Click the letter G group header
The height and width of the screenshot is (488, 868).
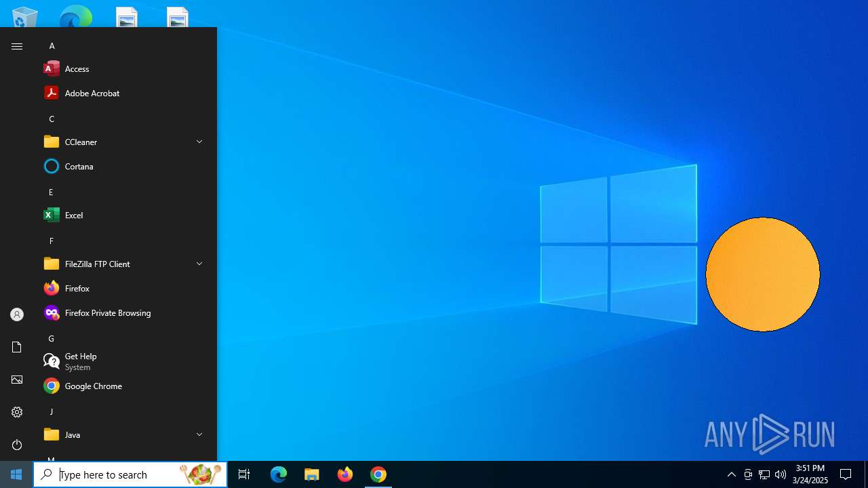[51, 339]
